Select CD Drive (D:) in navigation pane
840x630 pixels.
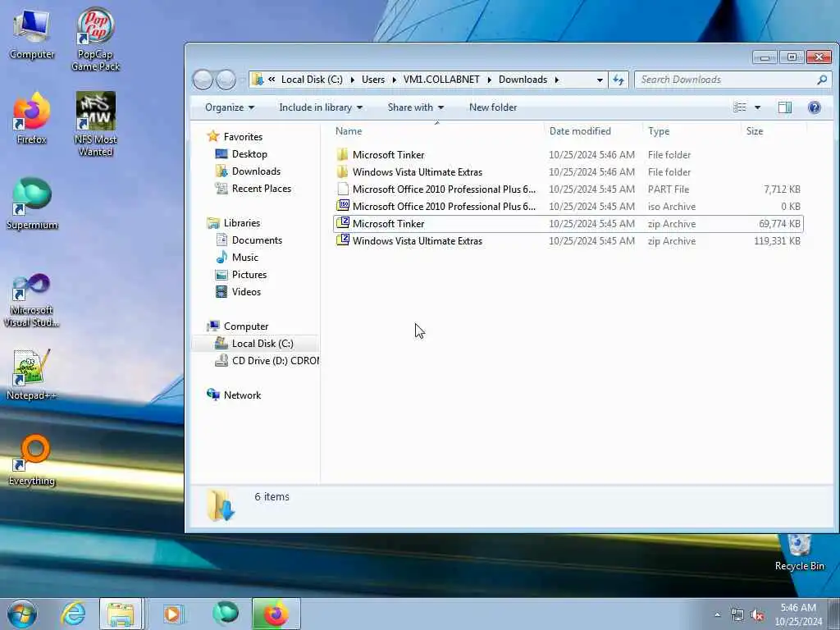pyautogui.click(x=267, y=361)
